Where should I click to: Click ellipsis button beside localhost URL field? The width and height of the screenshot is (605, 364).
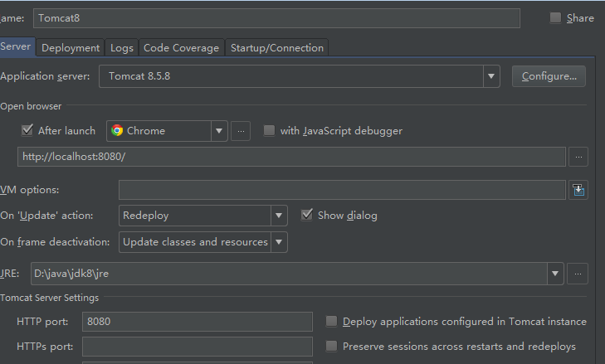coord(578,157)
